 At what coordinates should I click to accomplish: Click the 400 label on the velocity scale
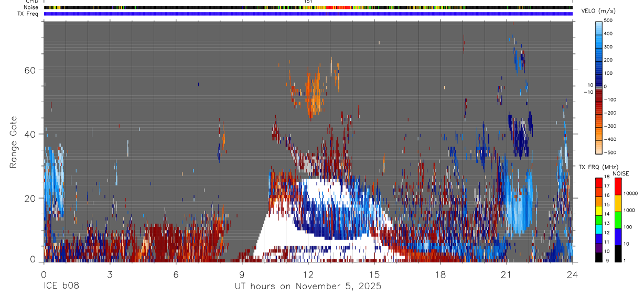pos(608,34)
